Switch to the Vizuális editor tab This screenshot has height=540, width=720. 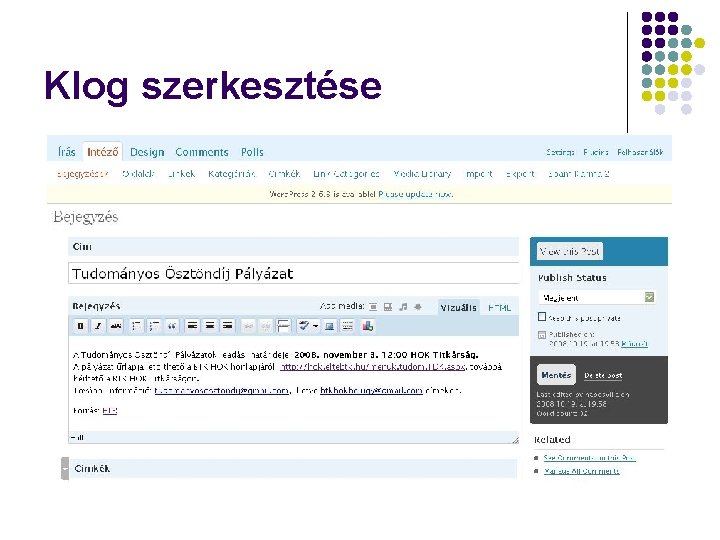[x=458, y=308]
